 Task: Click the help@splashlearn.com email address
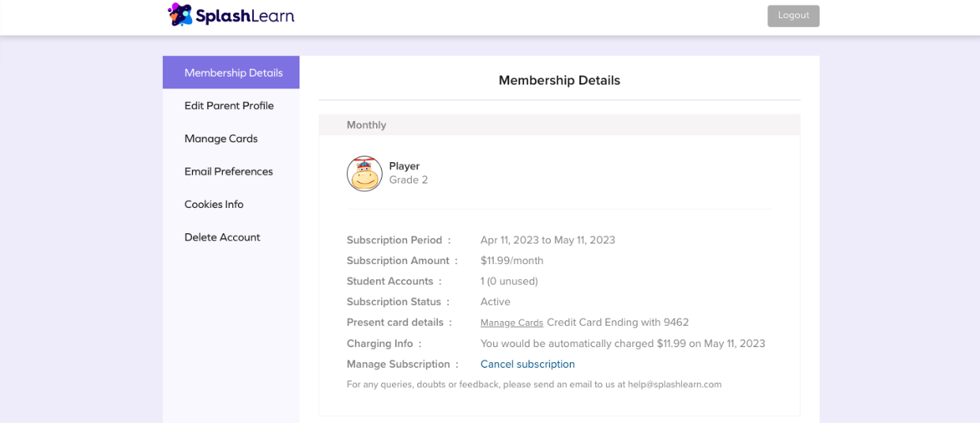click(674, 384)
